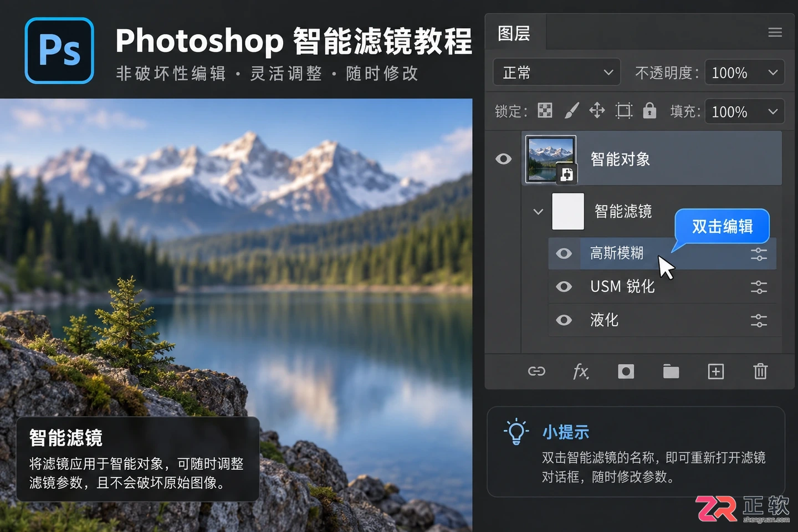Click the lock transparent pixels icon

[545, 111]
